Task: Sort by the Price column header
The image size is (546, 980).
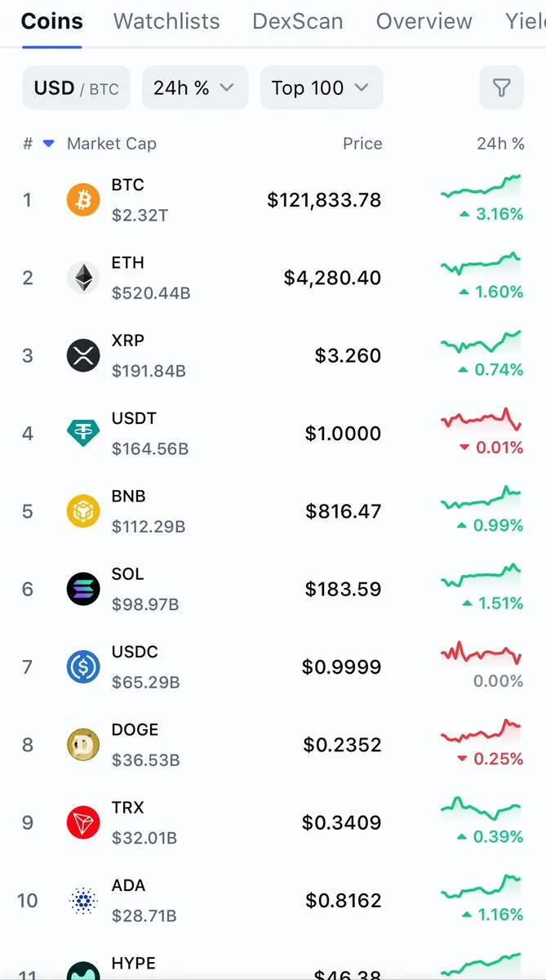Action: pyautogui.click(x=362, y=144)
